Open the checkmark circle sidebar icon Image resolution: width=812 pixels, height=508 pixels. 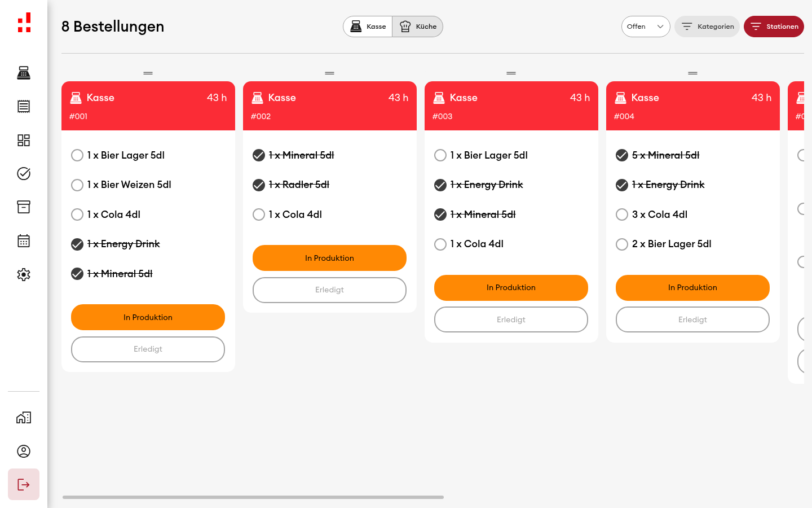[24, 174]
